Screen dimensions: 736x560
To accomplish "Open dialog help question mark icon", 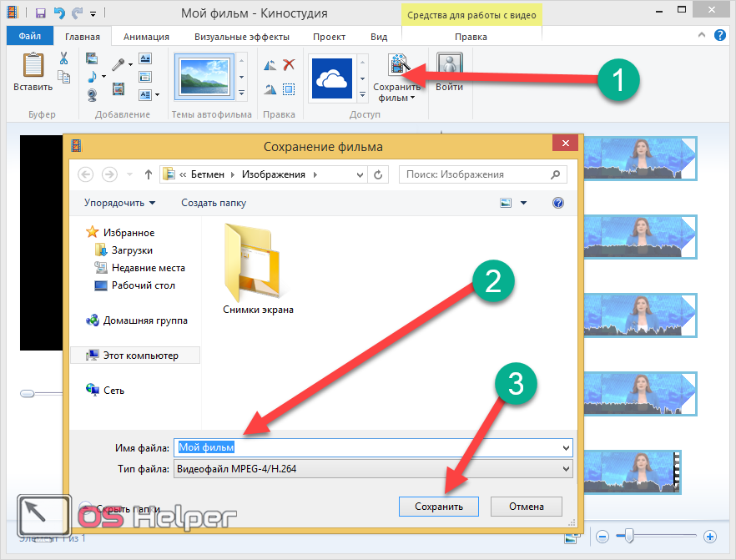I will (x=558, y=203).
